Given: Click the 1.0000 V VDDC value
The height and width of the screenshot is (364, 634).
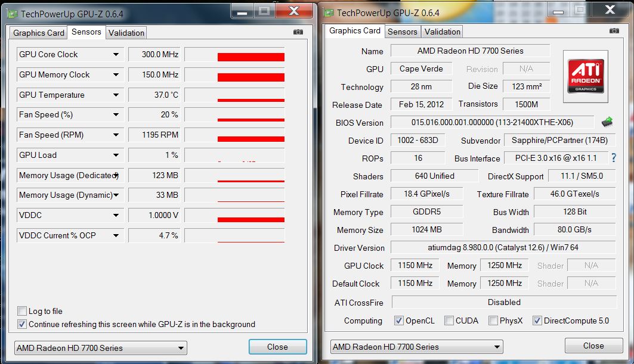Looking at the screenshot, I should 154,215.
